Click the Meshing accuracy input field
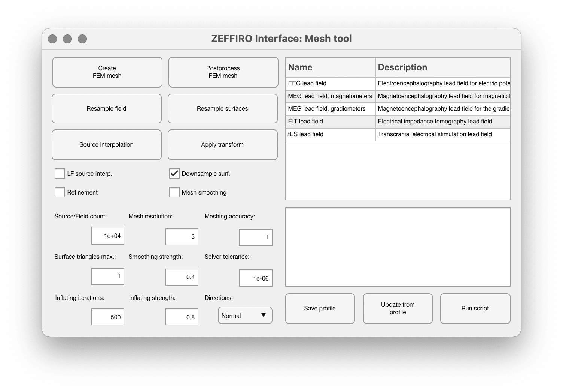Screen dimensions: 563x392 (256, 237)
